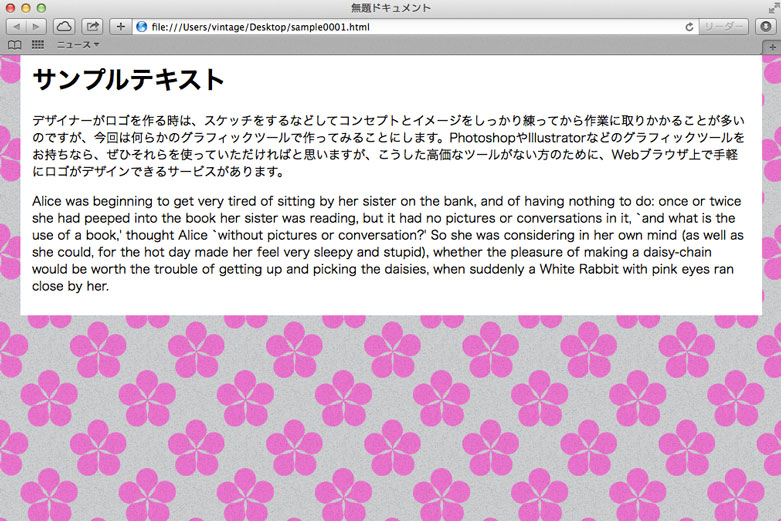Open Top Sites grid icon
The width and height of the screenshot is (781, 521).
point(38,45)
